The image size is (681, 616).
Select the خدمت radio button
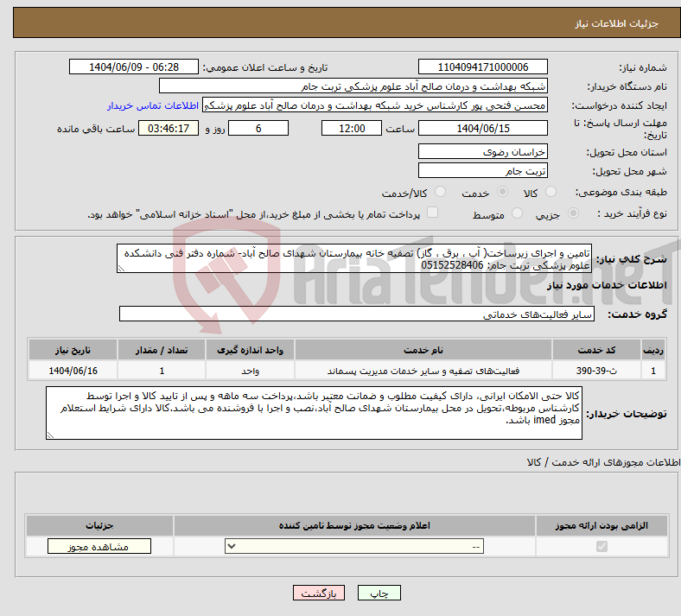(502, 192)
